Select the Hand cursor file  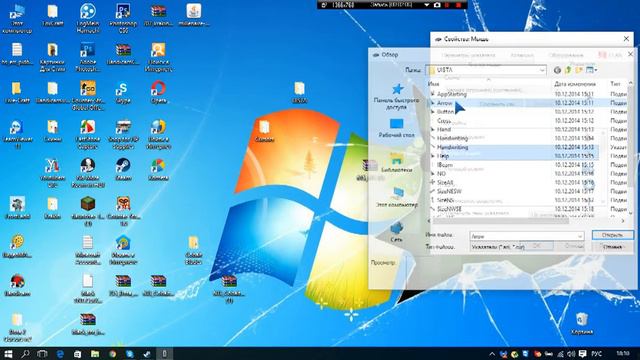click(444, 129)
